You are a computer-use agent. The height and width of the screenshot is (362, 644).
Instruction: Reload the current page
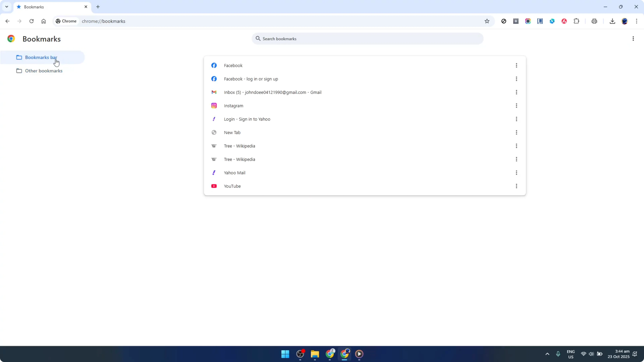pos(31,21)
